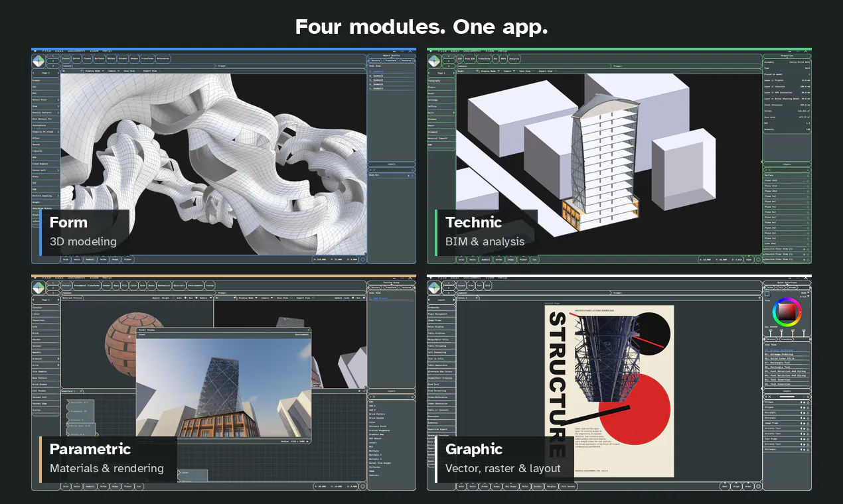Select the Text tab in the Graphic toolbar
Viewport: 843px width, 504px height.
(479, 286)
